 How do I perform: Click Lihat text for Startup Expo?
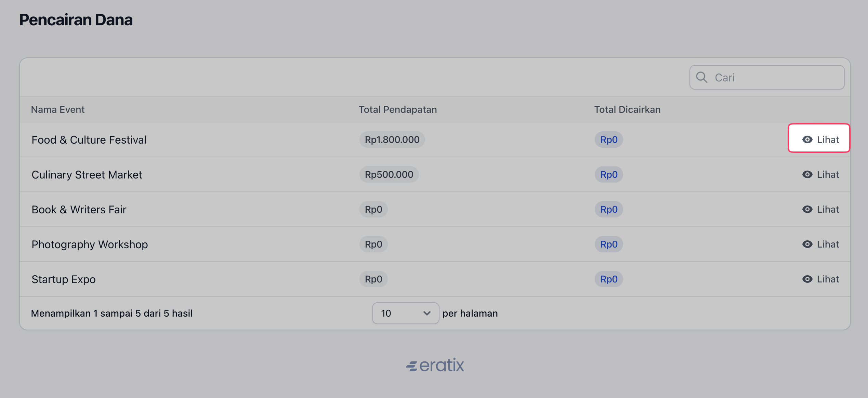click(828, 279)
